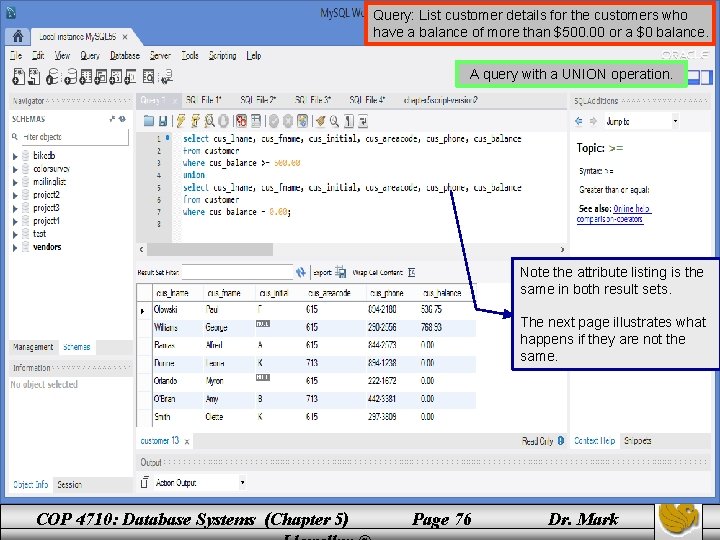
Task: Click the Home tab house icon
Action: tap(18, 36)
